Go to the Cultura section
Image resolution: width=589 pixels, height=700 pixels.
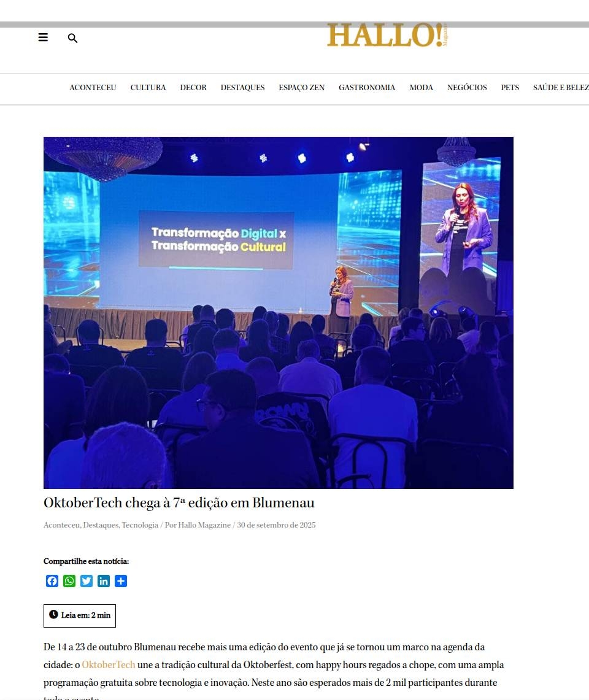tap(148, 88)
